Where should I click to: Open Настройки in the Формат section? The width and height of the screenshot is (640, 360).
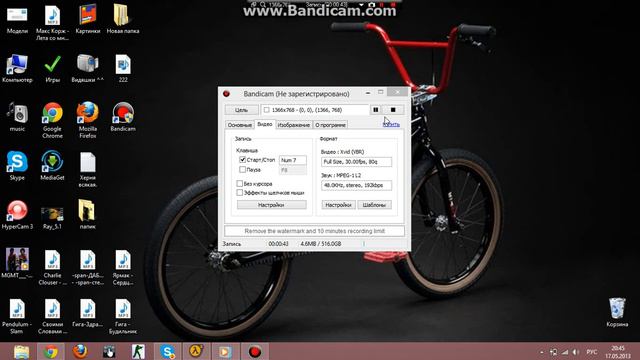(x=338, y=205)
